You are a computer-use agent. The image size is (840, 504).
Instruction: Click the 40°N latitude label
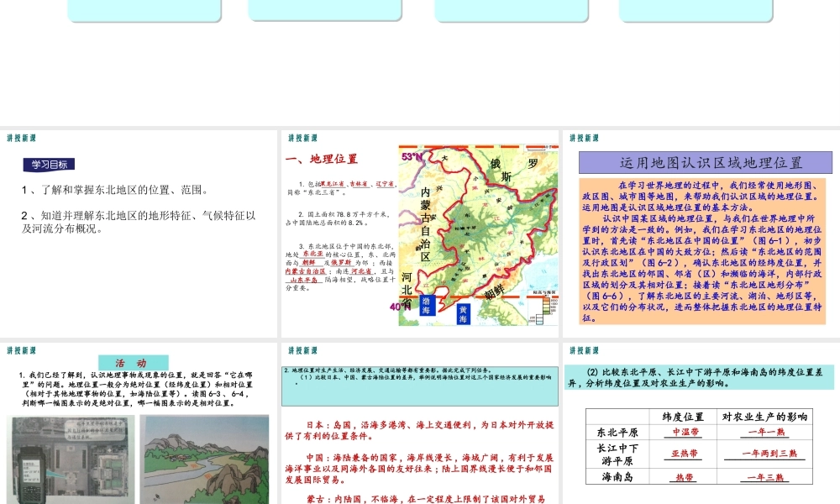pyautogui.click(x=400, y=307)
